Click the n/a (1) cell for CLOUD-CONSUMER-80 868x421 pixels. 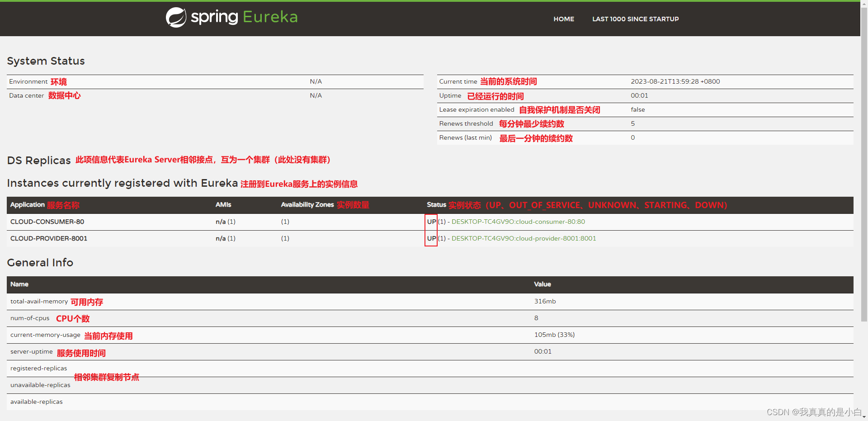click(x=226, y=222)
